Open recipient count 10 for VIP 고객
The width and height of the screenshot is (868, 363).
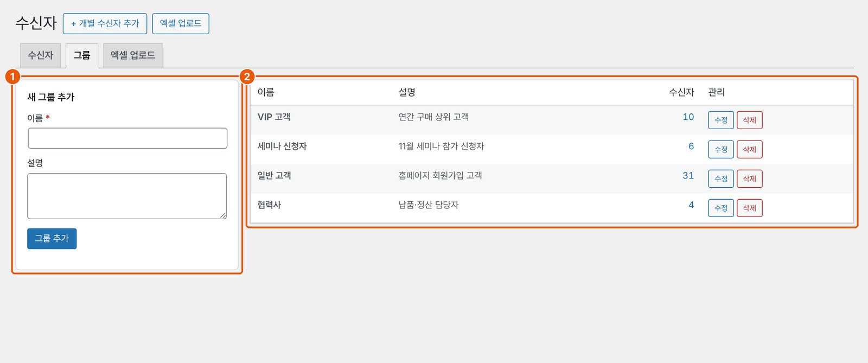(688, 117)
